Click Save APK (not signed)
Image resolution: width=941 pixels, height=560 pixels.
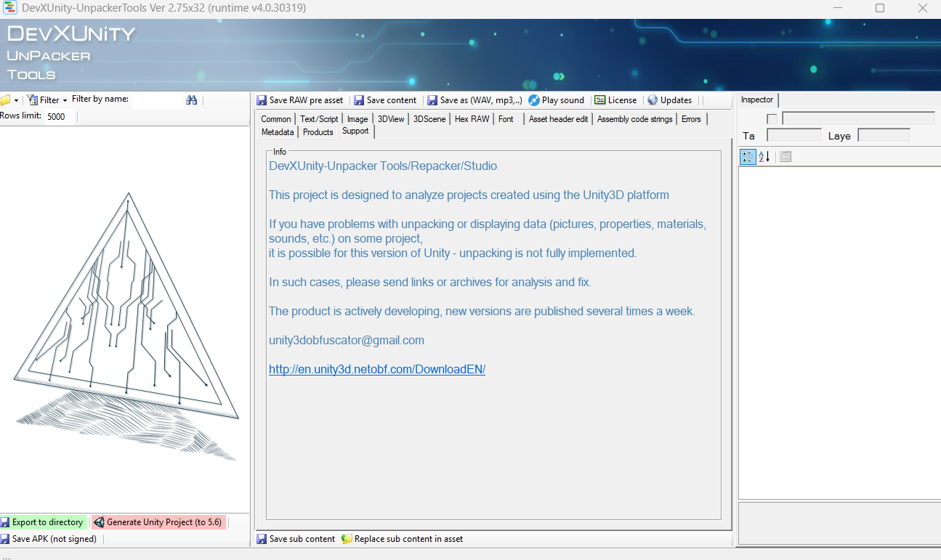coord(49,539)
